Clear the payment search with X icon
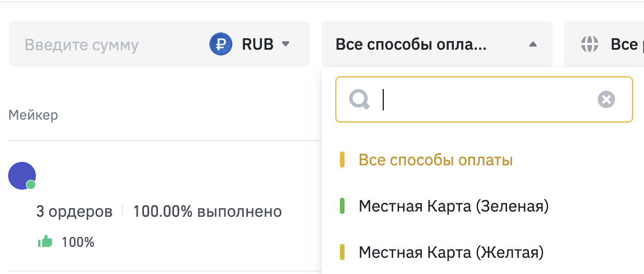The height and width of the screenshot is (274, 644). pyautogui.click(x=606, y=100)
